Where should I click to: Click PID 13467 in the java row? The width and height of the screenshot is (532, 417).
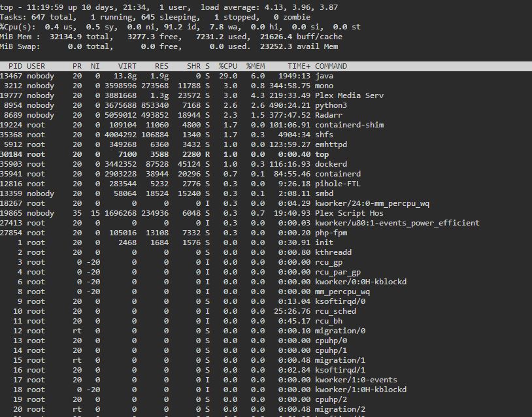point(11,76)
